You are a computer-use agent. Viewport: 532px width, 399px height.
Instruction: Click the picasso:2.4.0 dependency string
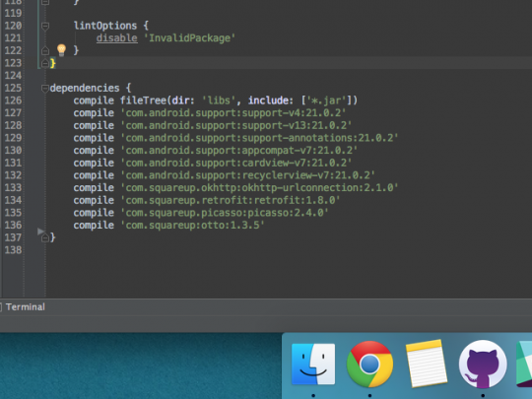[225, 213]
